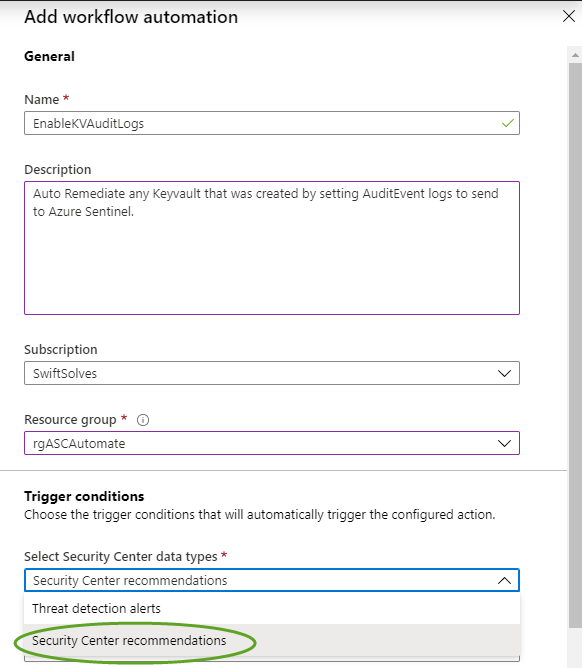The height and width of the screenshot is (668, 582).
Task: Click the rgASCAutomate resource group box
Action: 272,443
